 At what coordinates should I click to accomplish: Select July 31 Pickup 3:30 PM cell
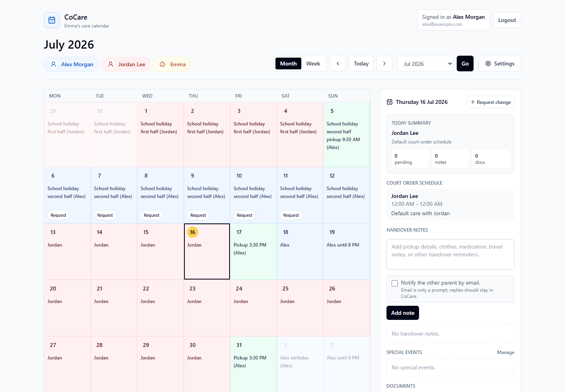[x=253, y=364]
